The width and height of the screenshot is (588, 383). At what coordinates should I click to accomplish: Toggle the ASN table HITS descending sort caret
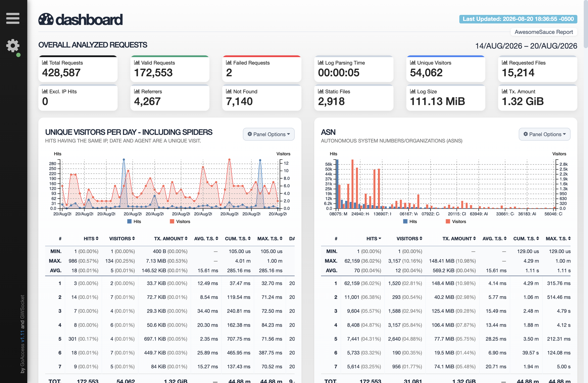point(380,239)
